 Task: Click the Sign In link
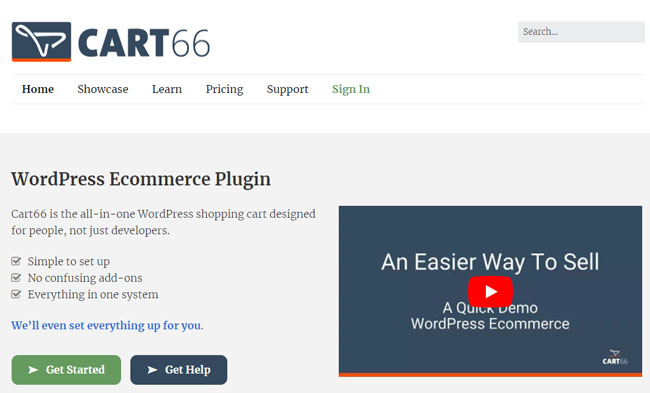(351, 90)
